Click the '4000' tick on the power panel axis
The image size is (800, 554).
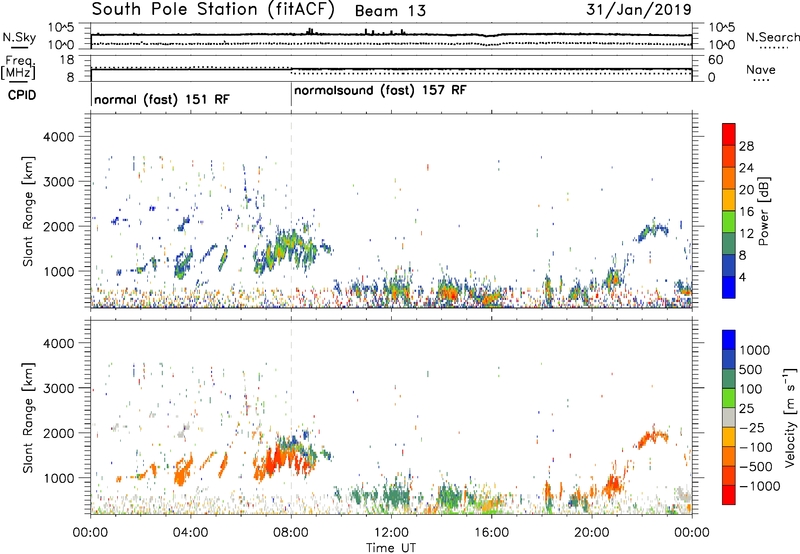point(59,137)
